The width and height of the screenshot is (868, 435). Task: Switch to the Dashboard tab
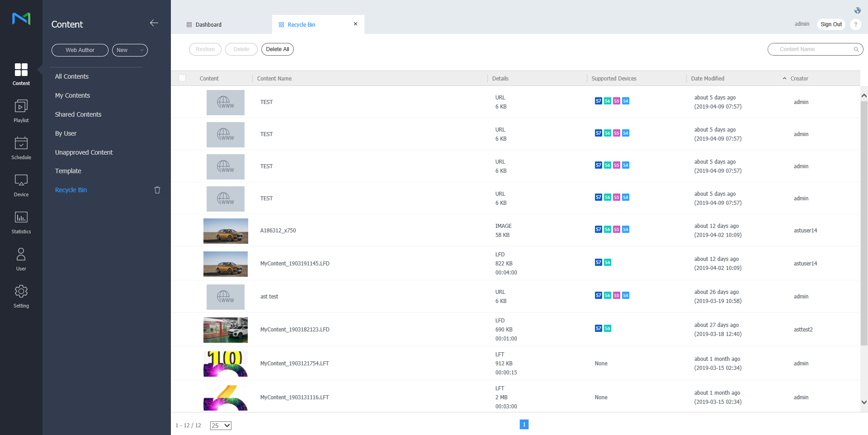point(208,25)
